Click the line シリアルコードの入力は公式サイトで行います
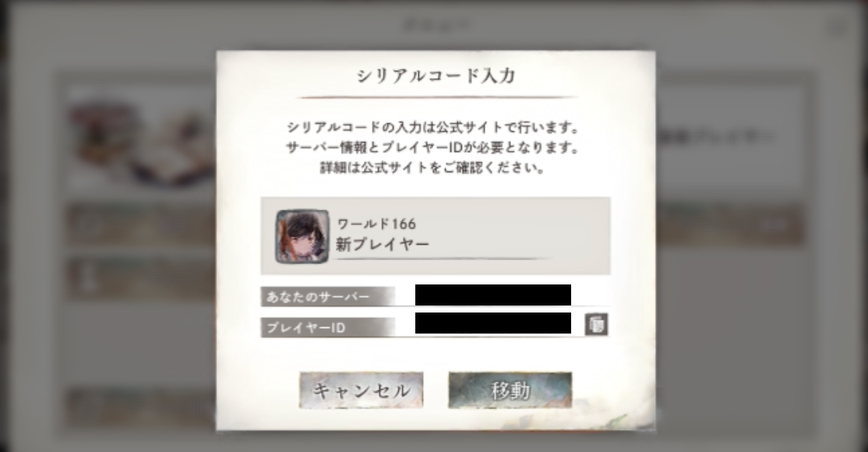This screenshot has width=868, height=452. [433, 127]
